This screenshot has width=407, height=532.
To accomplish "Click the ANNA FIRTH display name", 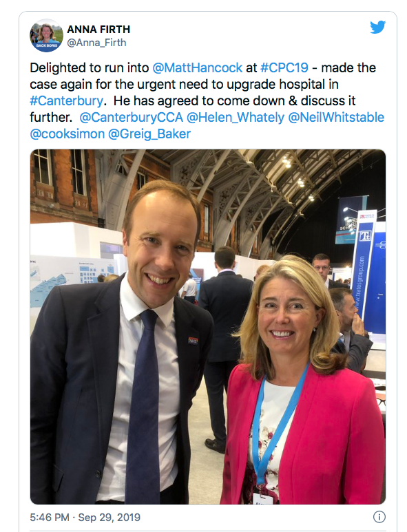I will pyautogui.click(x=98, y=30).
